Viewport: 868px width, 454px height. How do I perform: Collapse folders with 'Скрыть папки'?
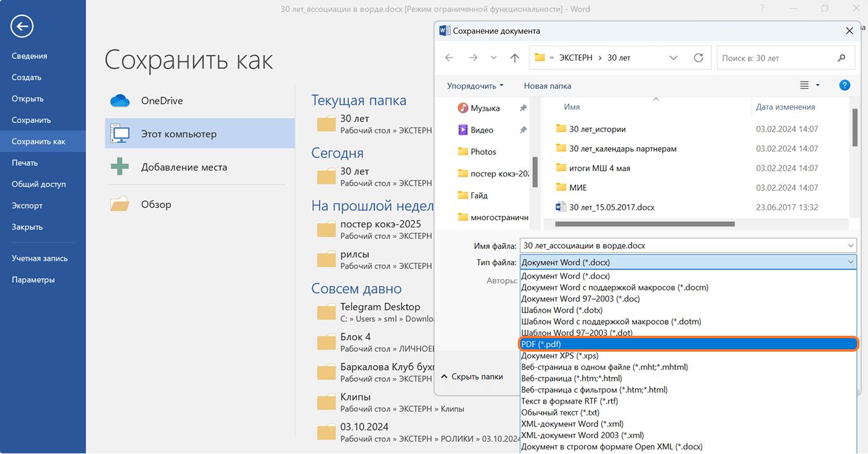(472, 377)
